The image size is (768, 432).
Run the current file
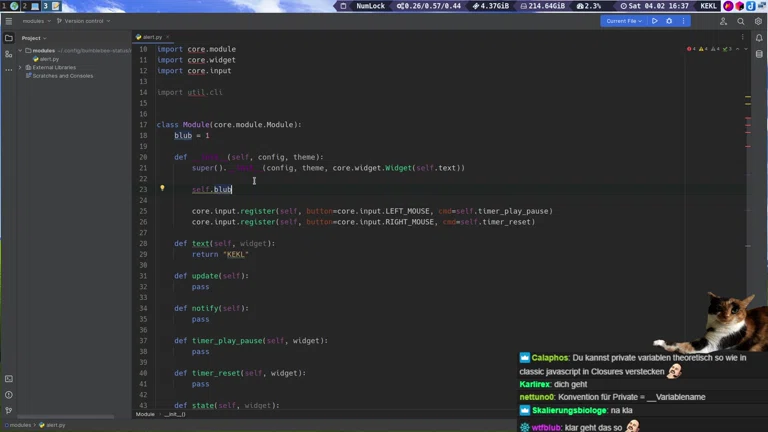(x=655, y=21)
